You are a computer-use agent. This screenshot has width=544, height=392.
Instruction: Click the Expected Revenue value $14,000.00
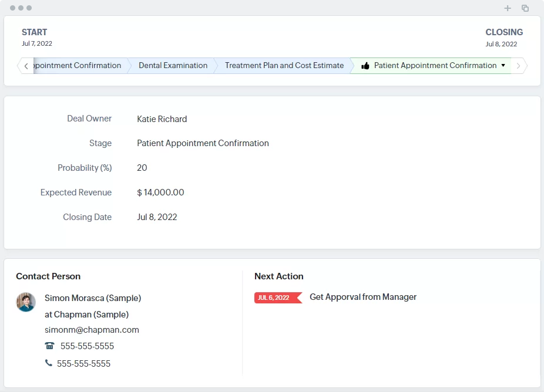tap(160, 192)
